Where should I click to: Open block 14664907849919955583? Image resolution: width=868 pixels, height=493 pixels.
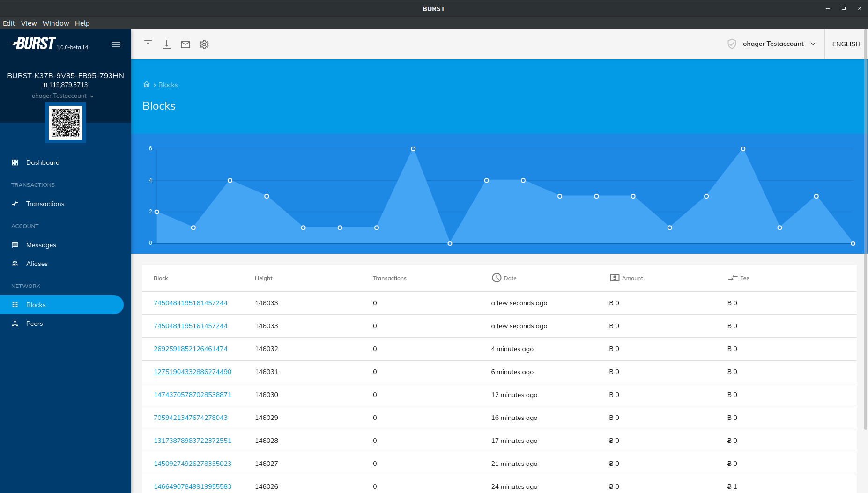(x=193, y=486)
